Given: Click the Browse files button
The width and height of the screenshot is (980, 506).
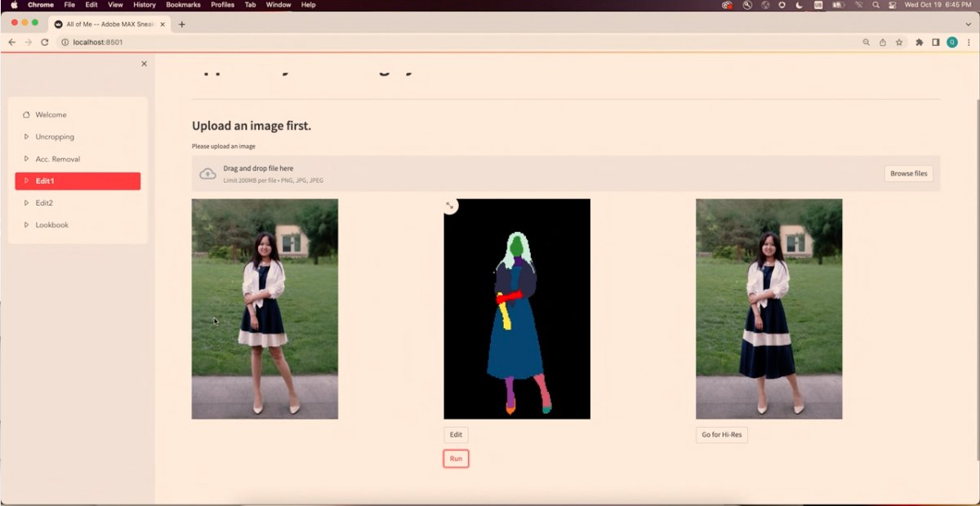Looking at the screenshot, I should point(908,174).
